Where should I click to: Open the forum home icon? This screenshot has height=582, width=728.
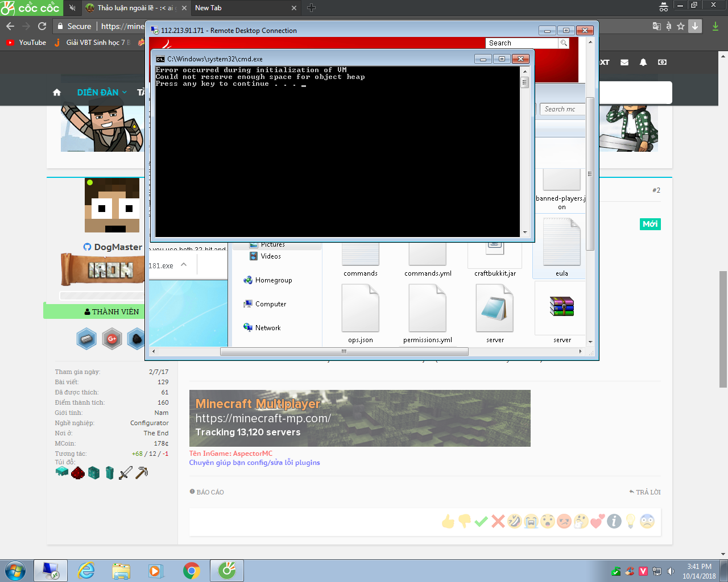[57, 93]
